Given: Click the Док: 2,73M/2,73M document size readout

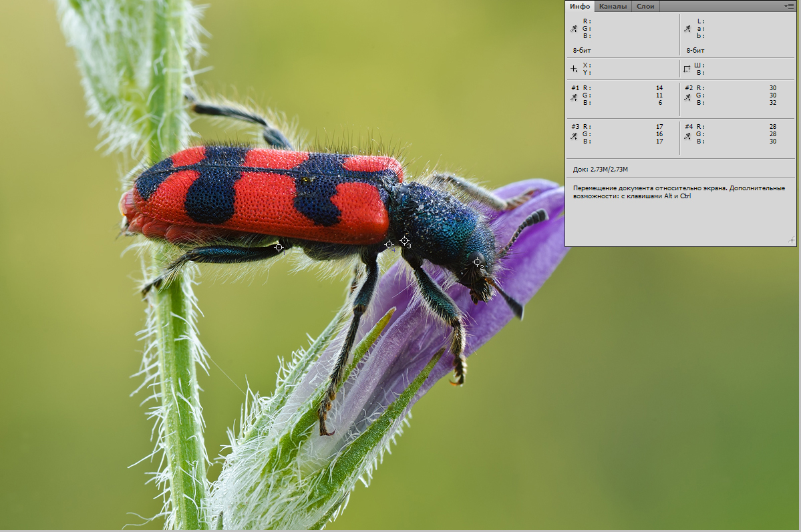Looking at the screenshot, I should [x=600, y=170].
